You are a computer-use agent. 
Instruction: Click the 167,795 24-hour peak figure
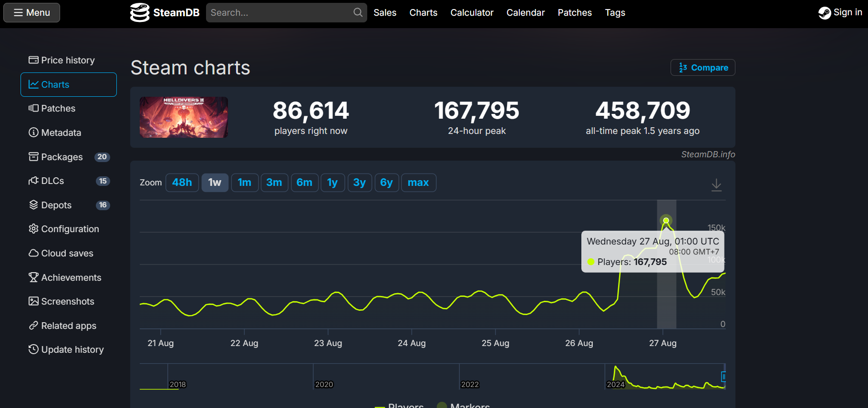point(476,110)
